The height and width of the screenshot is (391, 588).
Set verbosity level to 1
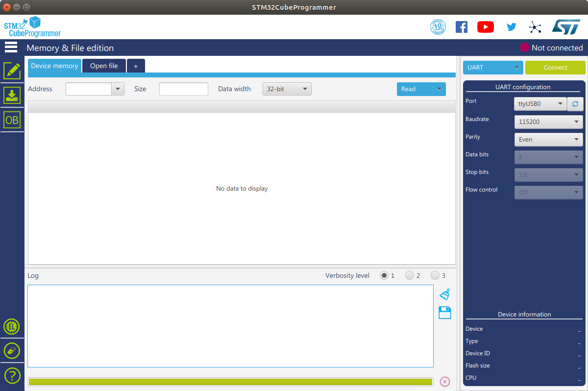click(385, 276)
